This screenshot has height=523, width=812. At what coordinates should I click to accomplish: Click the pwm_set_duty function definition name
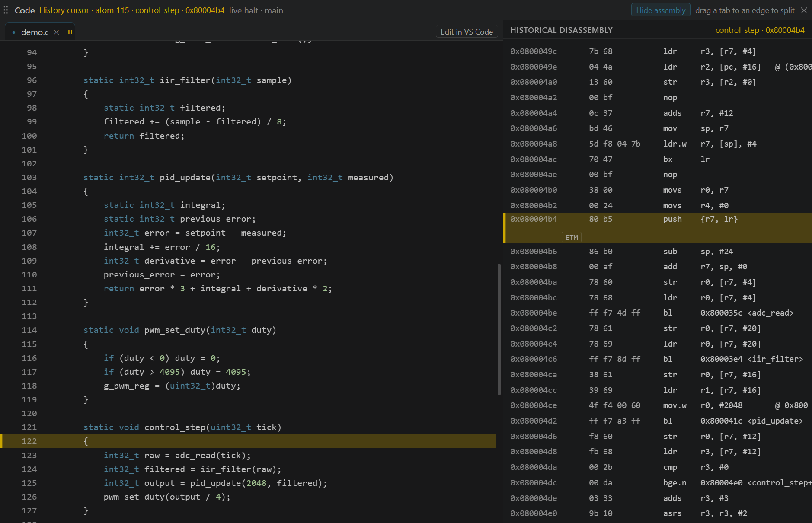coord(175,330)
